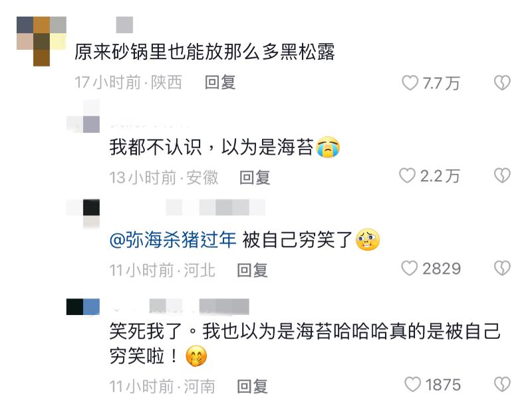Tap broken heart on the 安徽 comment
This screenshot has width=532, height=414.
pos(502,175)
